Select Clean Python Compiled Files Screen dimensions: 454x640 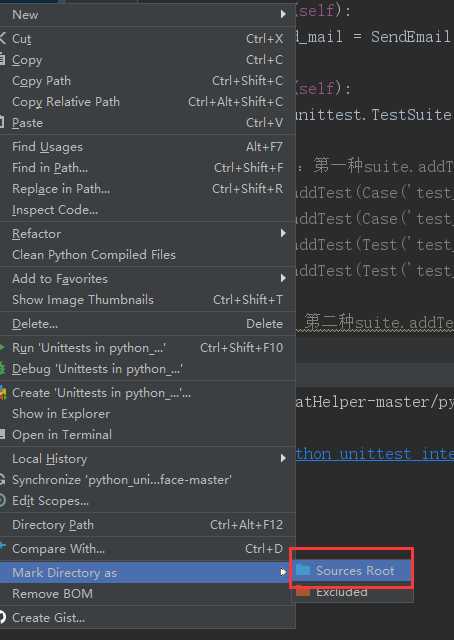pyautogui.click(x=147, y=255)
